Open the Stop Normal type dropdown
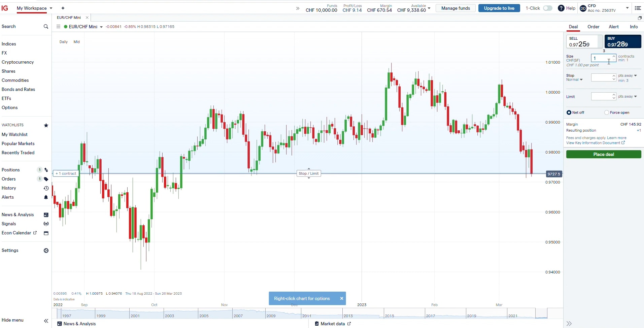 click(x=574, y=80)
